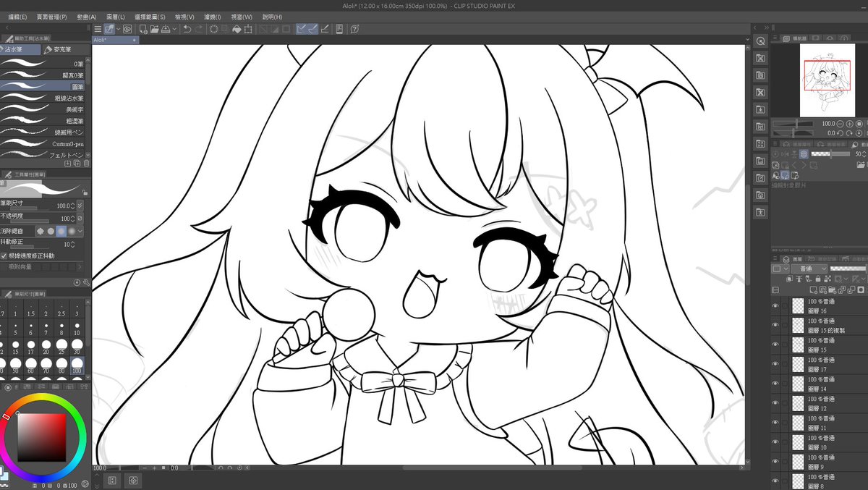
Task: Click the zoom-in plus icon in the Navigator
Action: [x=850, y=124]
